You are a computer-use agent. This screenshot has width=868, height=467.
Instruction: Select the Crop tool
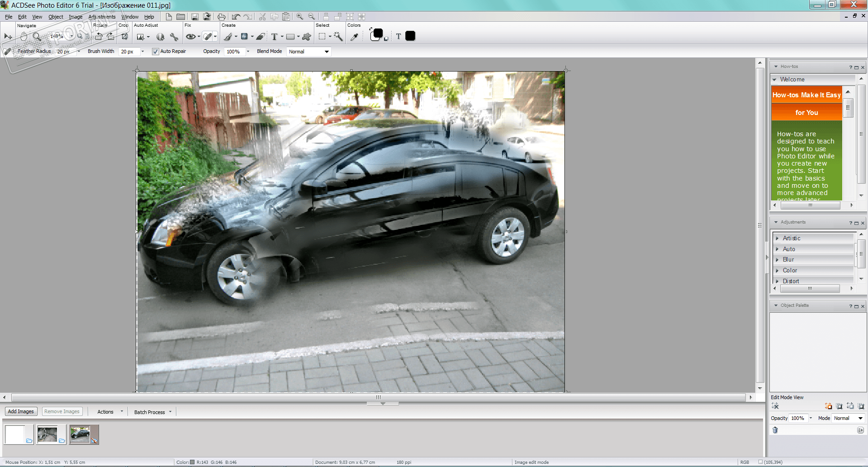tap(124, 37)
